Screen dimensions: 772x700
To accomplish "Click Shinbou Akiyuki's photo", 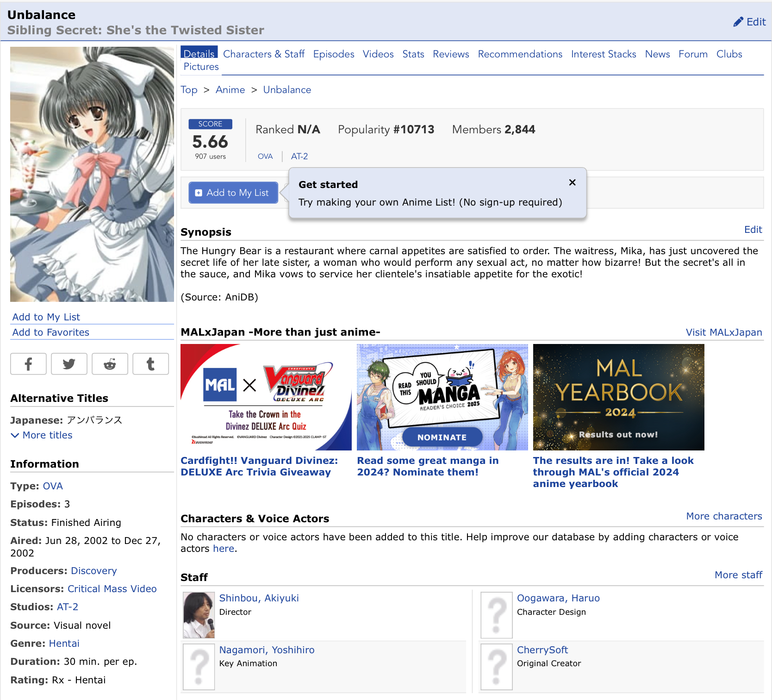I will [199, 615].
